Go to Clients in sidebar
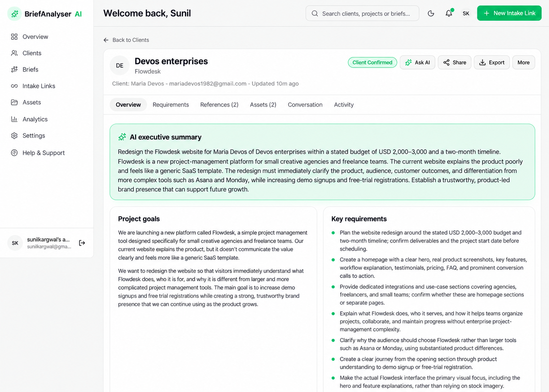This screenshot has height=392, width=549. (47, 53)
